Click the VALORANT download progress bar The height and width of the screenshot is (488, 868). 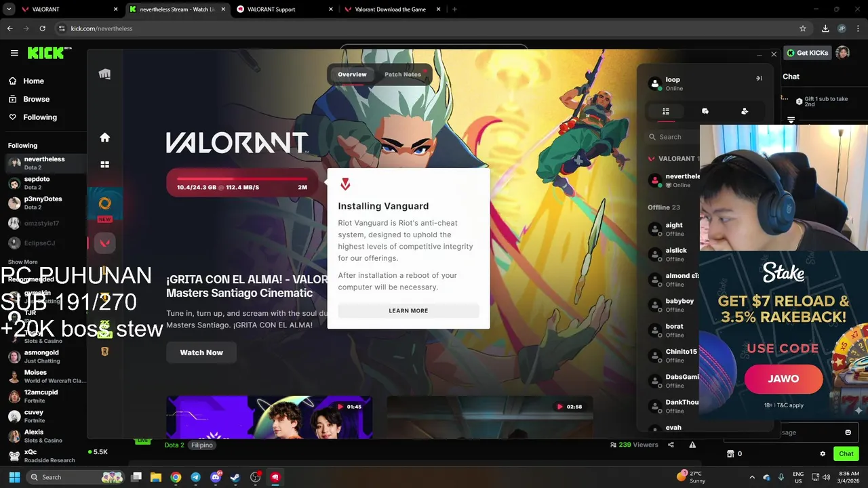[242, 183]
